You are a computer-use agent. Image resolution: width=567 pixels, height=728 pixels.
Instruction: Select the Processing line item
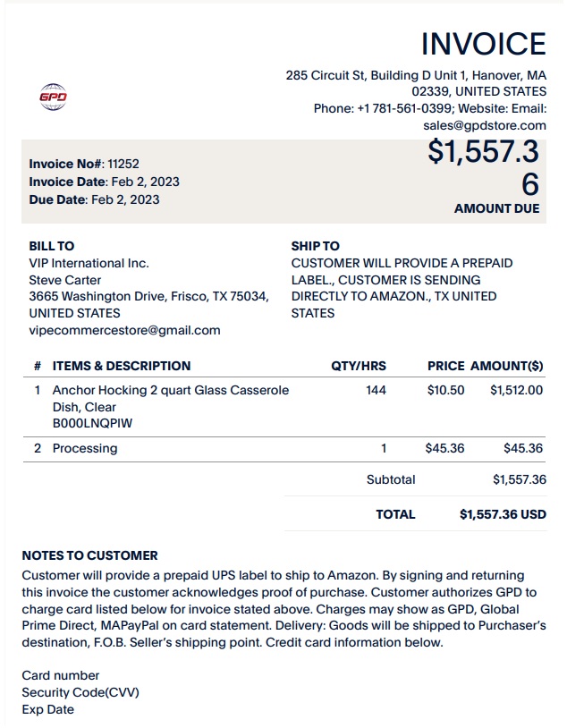pyautogui.click(x=284, y=448)
